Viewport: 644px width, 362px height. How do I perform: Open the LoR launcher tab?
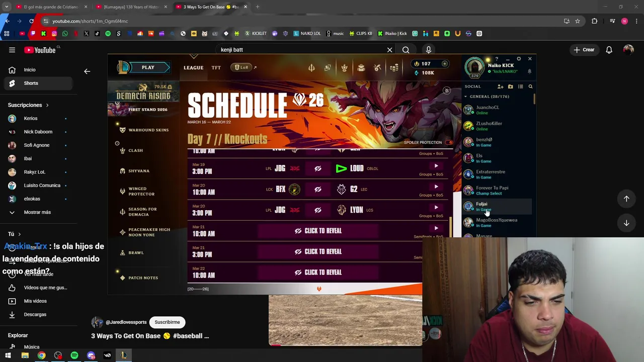tap(242, 67)
